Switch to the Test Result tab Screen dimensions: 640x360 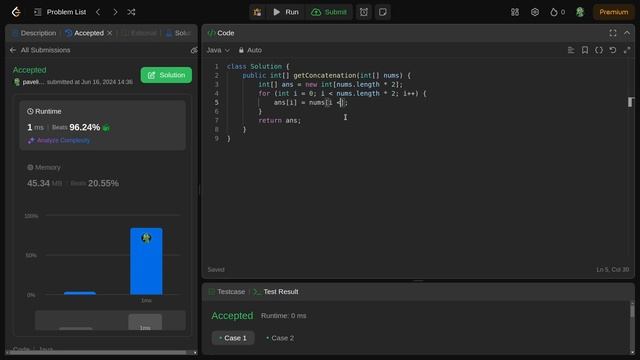276,292
